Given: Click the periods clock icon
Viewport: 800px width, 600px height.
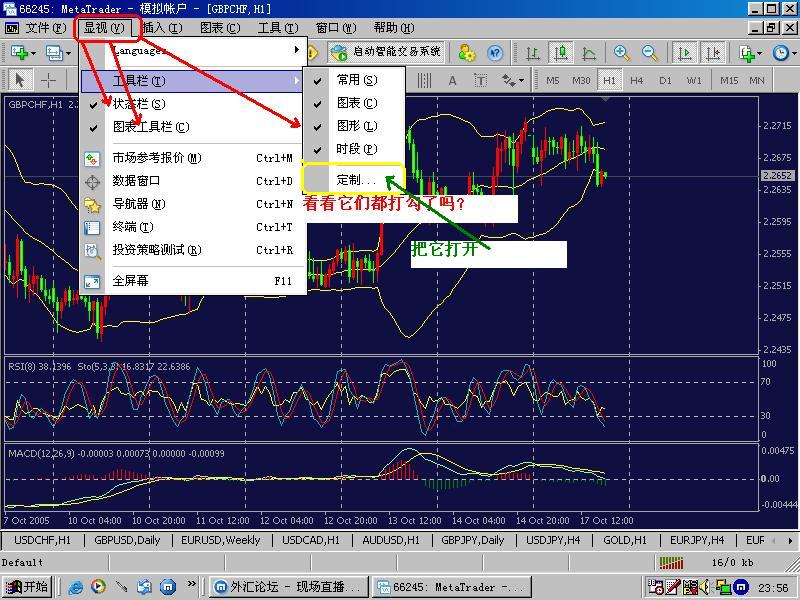Looking at the screenshot, I should [781, 53].
